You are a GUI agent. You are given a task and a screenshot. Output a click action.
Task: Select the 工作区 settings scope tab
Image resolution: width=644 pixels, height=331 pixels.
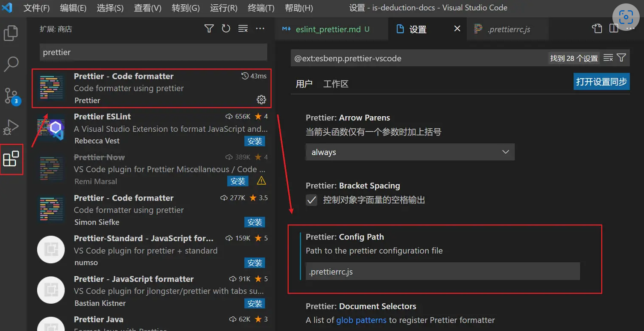click(x=336, y=84)
